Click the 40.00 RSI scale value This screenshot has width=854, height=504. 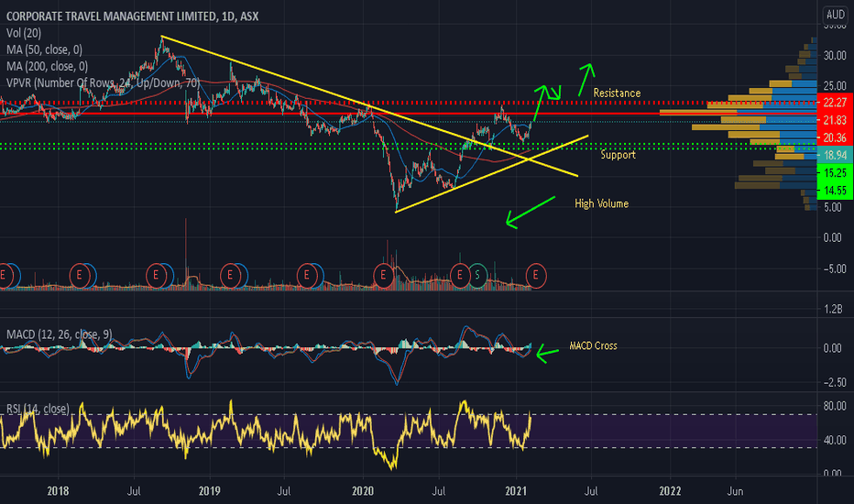[x=835, y=440]
